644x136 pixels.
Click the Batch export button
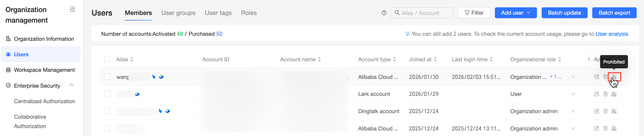click(x=614, y=13)
